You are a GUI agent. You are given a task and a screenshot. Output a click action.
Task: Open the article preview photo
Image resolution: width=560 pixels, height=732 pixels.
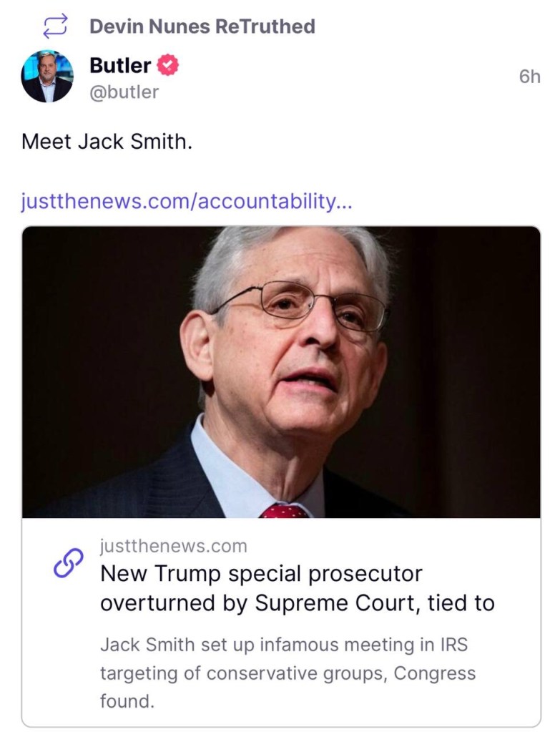(281, 372)
